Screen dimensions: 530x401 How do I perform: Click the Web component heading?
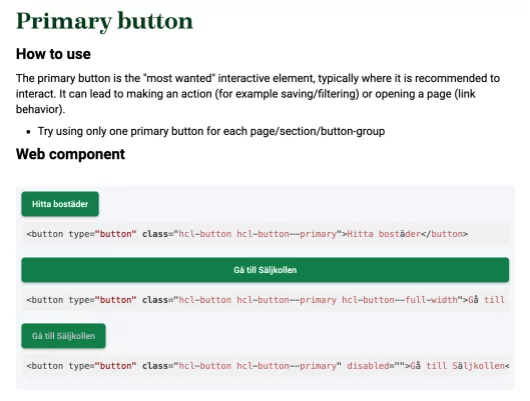[70, 154]
